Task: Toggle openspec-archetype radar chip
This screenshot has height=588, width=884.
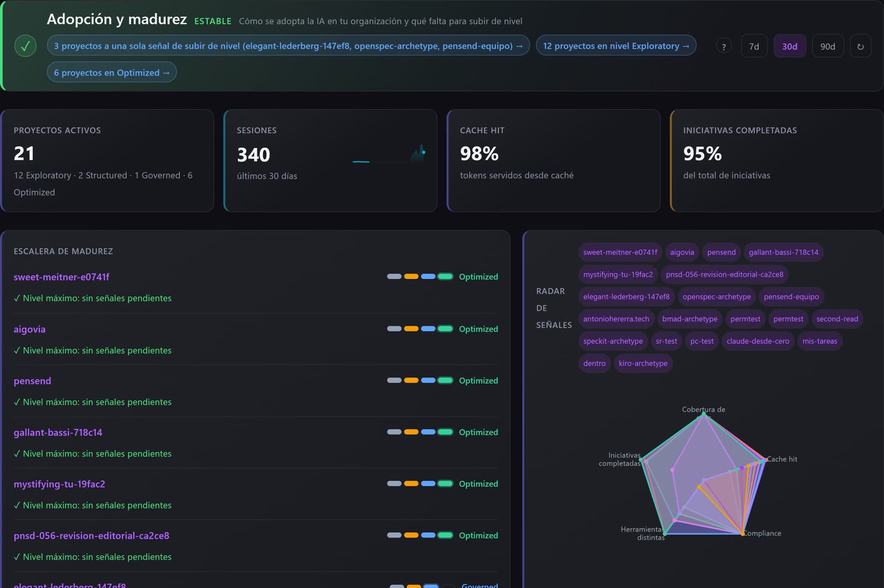Action: pyautogui.click(x=717, y=297)
